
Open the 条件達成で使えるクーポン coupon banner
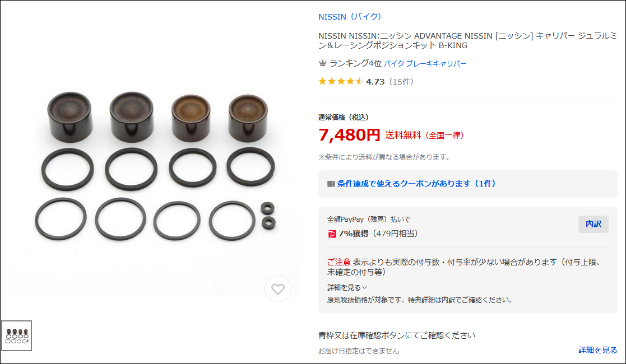[467, 184]
